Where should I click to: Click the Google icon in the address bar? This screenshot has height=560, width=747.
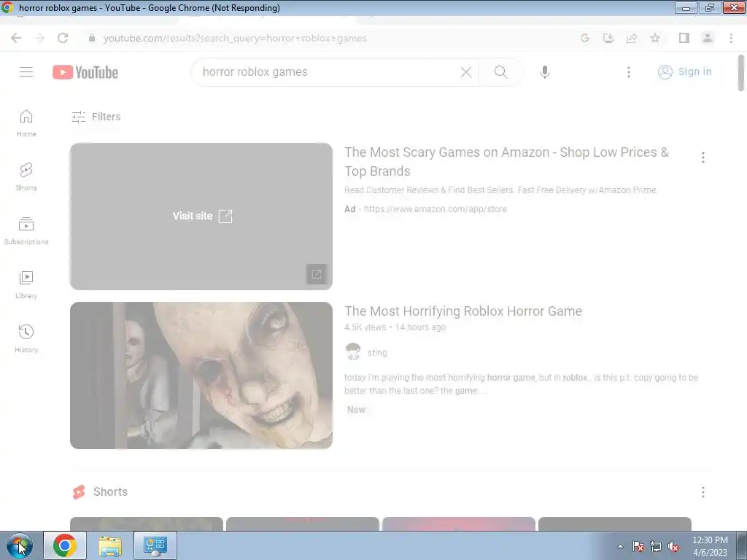[x=584, y=38]
